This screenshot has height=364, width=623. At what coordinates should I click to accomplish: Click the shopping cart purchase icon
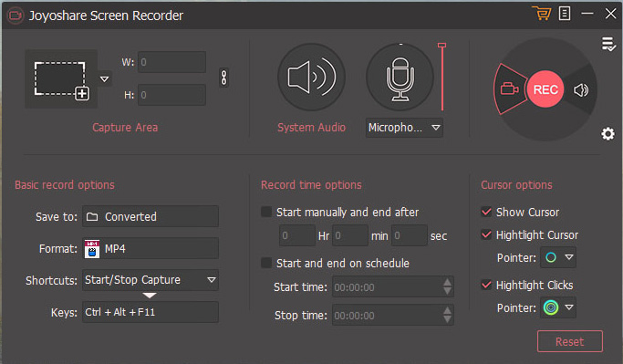(542, 14)
